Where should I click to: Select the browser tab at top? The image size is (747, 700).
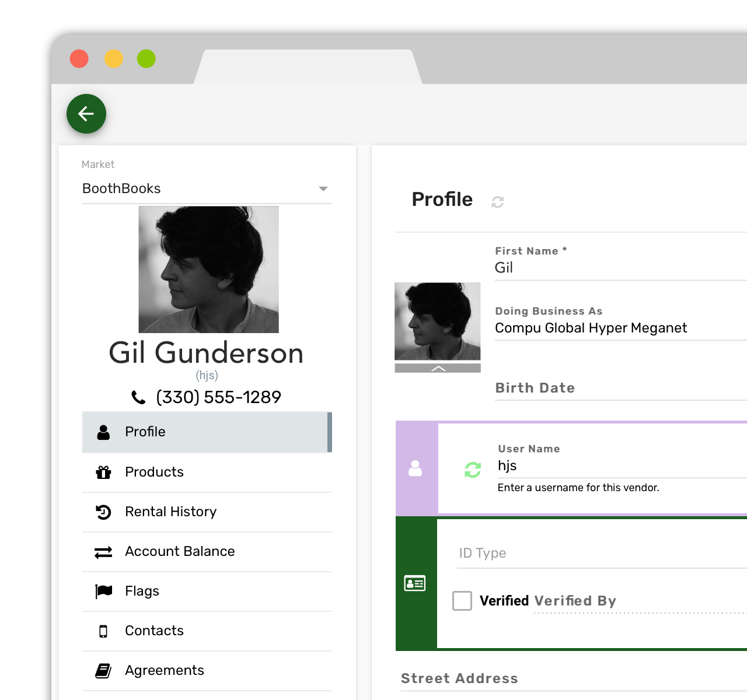tap(308, 66)
